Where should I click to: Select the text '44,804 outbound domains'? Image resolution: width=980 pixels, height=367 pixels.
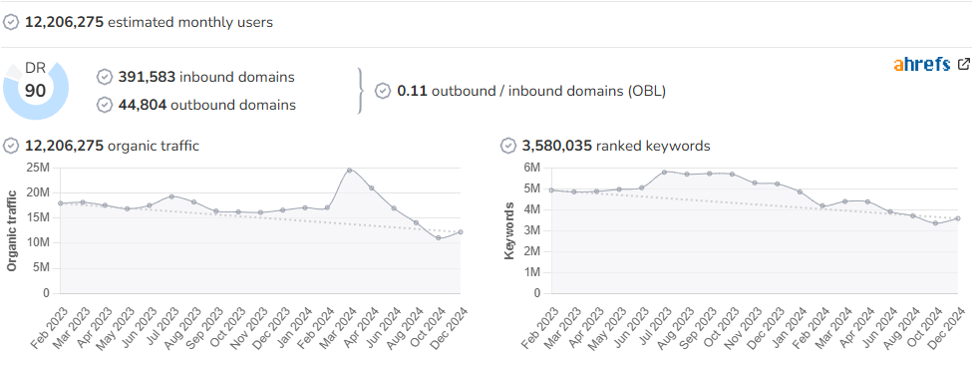207,105
